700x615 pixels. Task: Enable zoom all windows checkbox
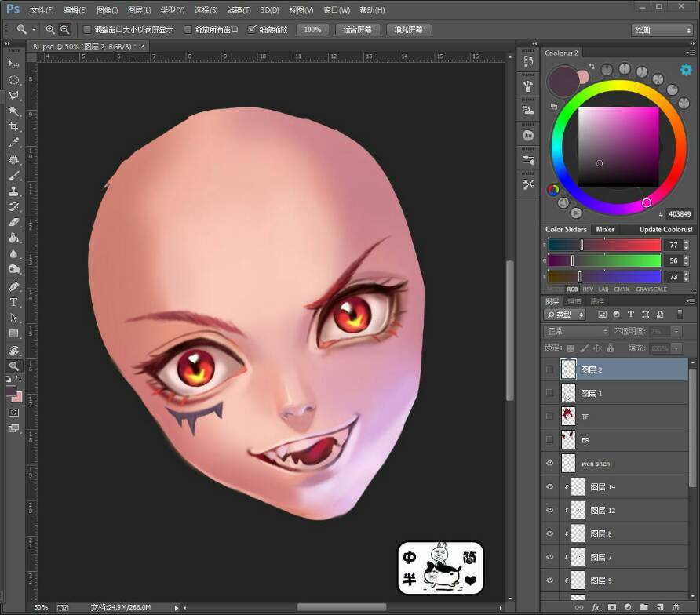point(188,30)
